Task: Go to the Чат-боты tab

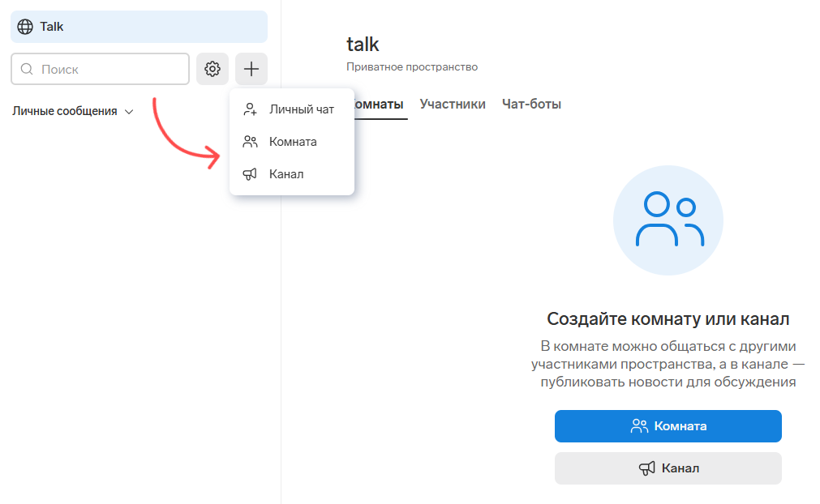Action: pos(531,104)
